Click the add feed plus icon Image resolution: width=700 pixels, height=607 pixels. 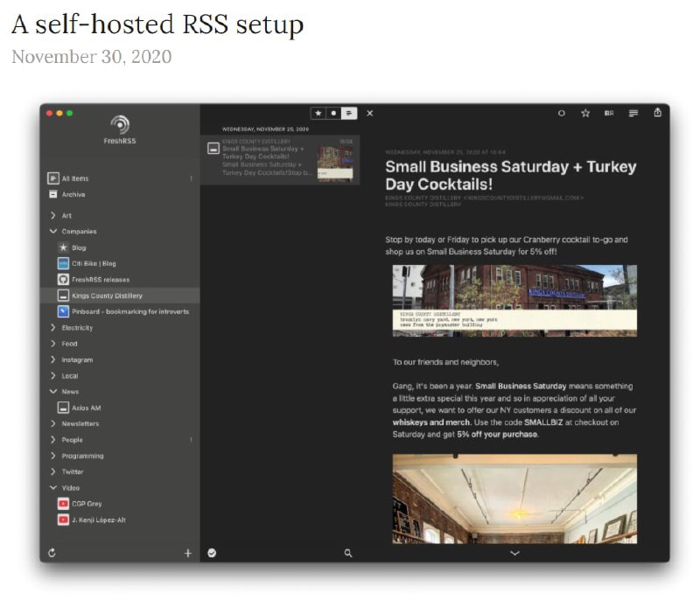click(188, 553)
